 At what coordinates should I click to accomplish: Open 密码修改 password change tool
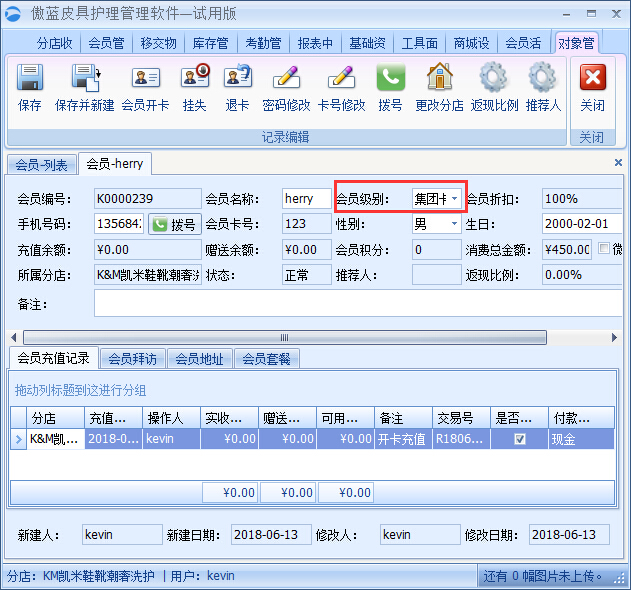point(286,80)
